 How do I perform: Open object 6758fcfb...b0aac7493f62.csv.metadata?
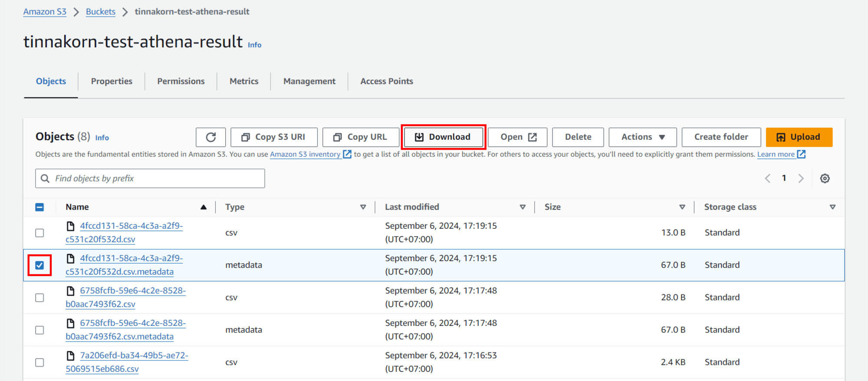[x=125, y=330]
